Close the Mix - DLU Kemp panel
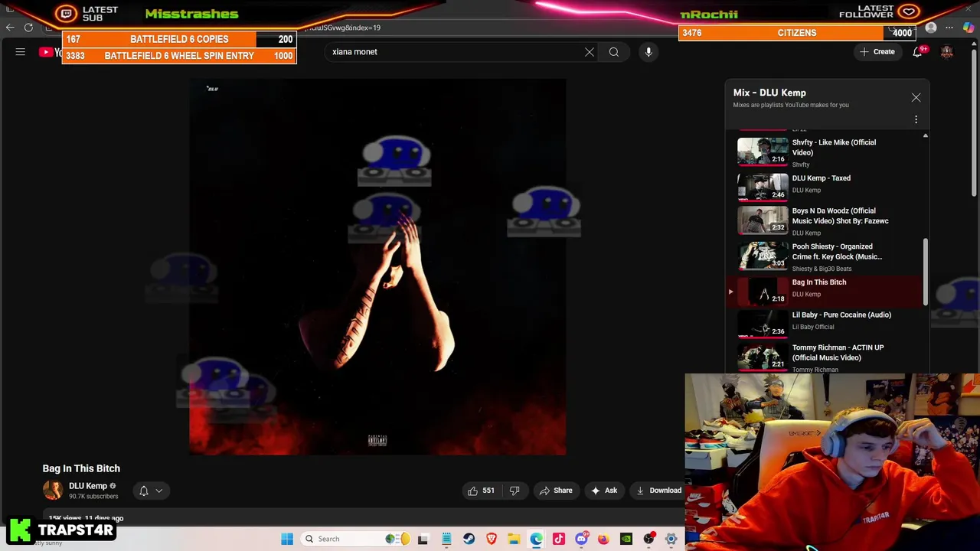980x551 pixels. [x=916, y=98]
